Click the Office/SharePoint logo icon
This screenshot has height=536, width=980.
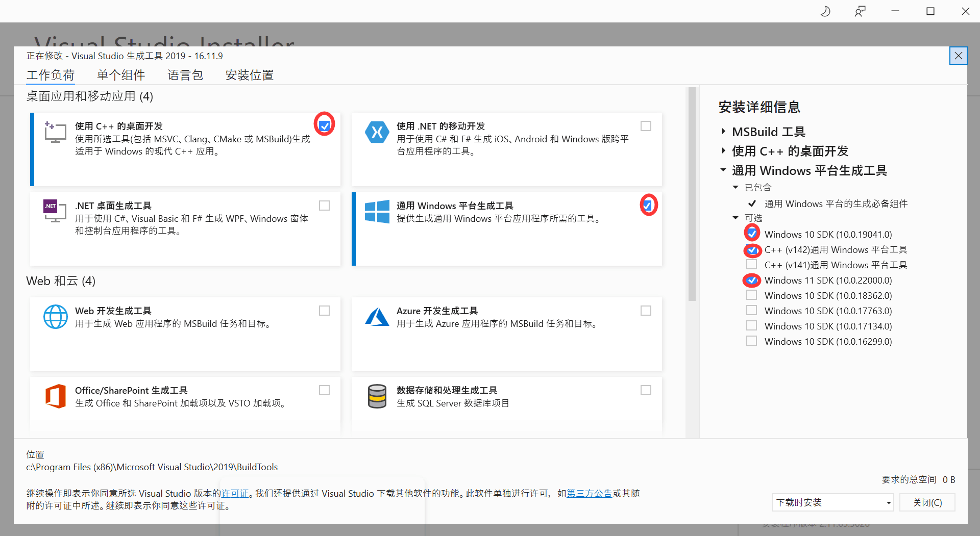click(55, 396)
